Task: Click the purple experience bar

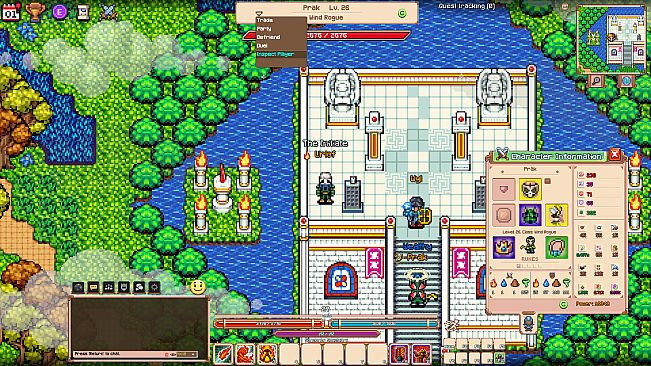Action: [x=326, y=334]
